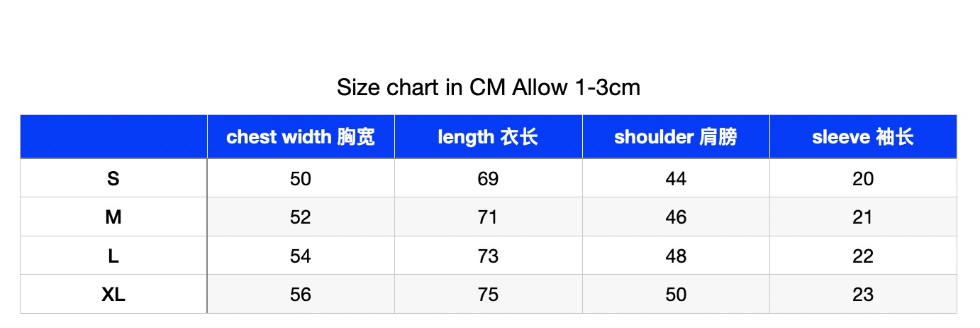This screenshot has width=980, height=328.
Task: Select the 'shoulder 肩膀' column header
Action: [676, 137]
